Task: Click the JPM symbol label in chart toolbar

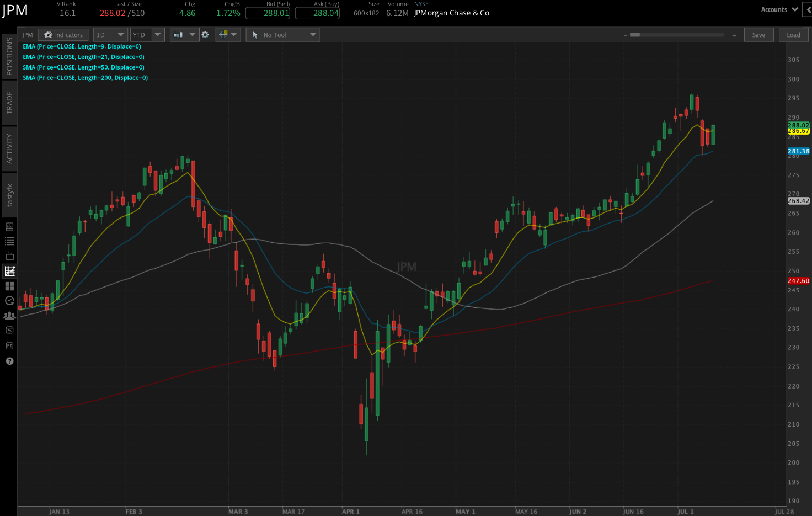Action: [28, 35]
